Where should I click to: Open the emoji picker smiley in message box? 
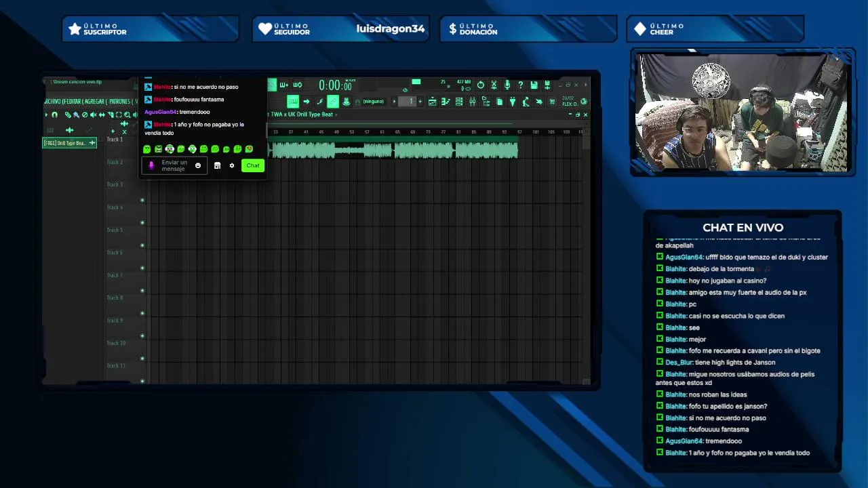coord(198,165)
